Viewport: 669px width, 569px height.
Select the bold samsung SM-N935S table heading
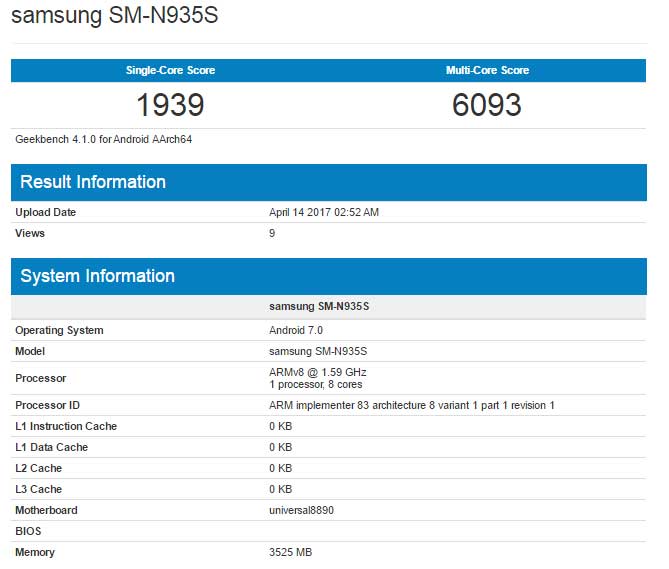coord(319,306)
